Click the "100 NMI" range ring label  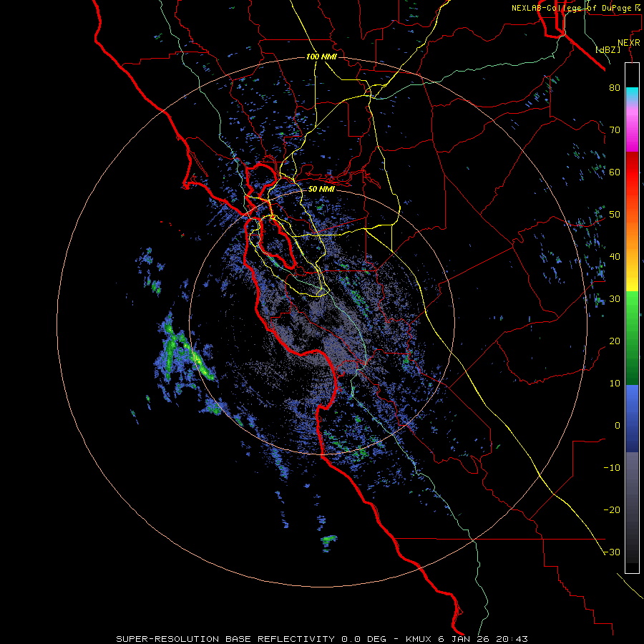[x=321, y=57]
